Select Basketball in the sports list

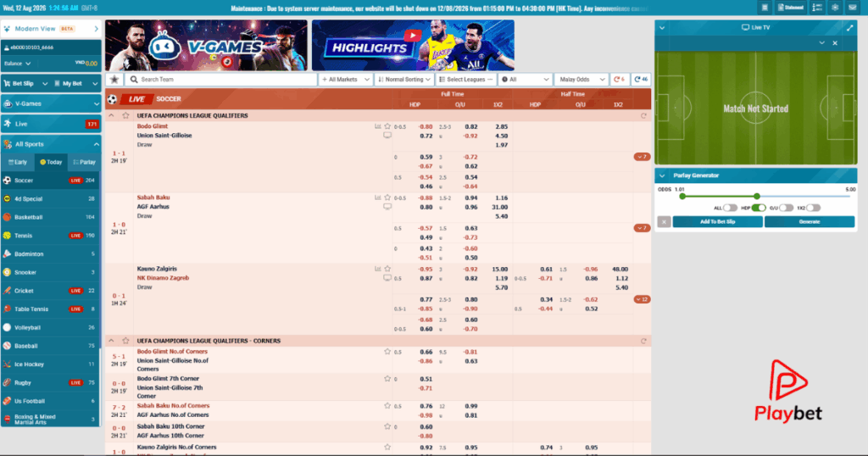[51, 218]
